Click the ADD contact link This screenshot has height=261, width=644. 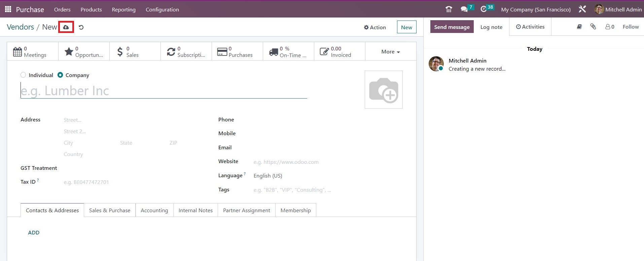coord(34,232)
